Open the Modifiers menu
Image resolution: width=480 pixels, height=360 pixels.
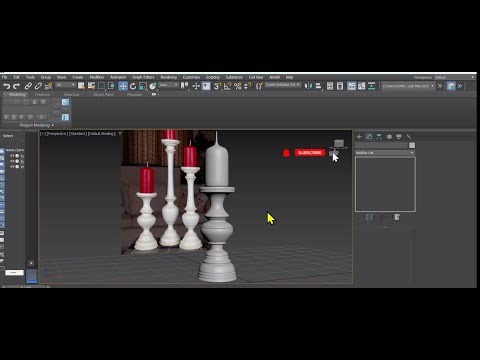pyautogui.click(x=97, y=77)
